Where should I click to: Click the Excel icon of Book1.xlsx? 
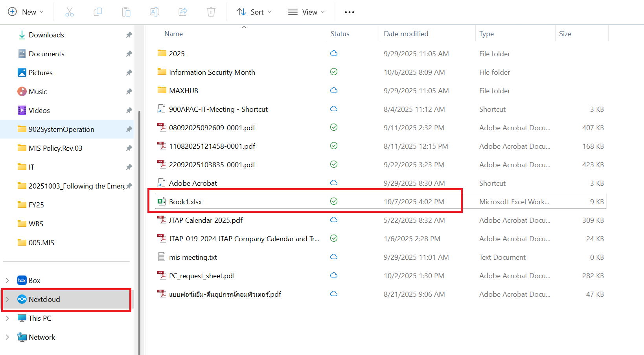(x=162, y=202)
